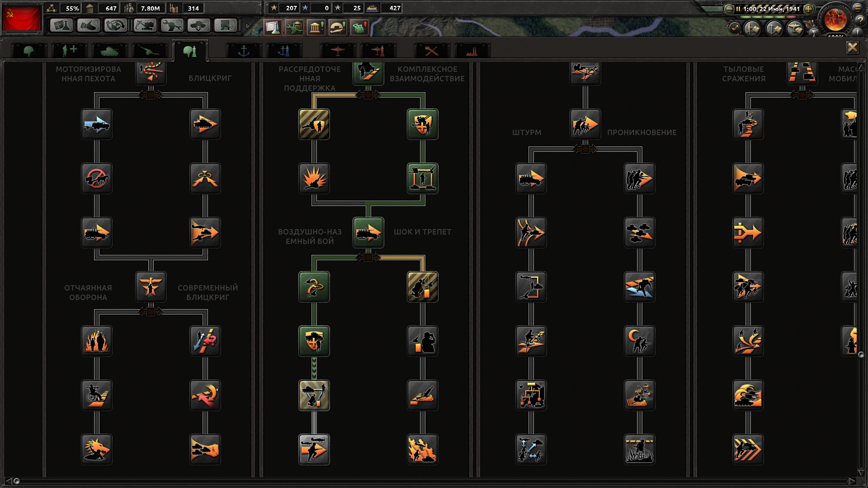868x488 pixels.
Task: Open the Soviet flag country overview
Action: pos(22,18)
